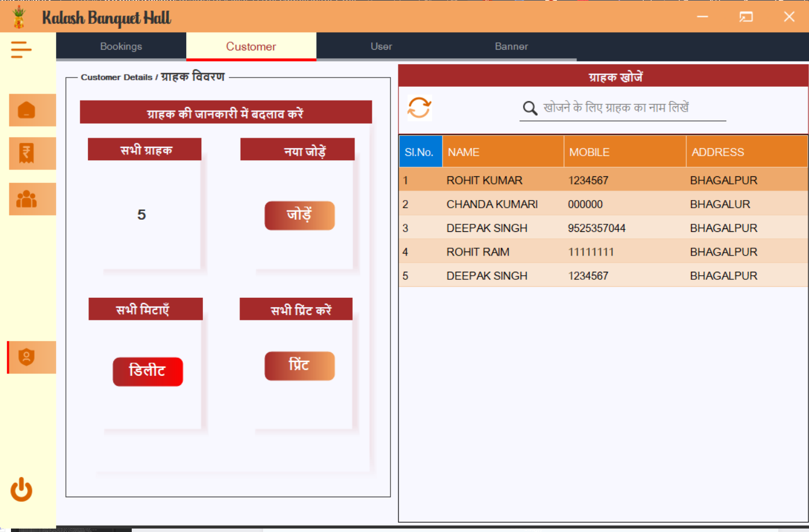Open the hamburger menu in the sidebar
809x532 pixels.
(x=21, y=50)
